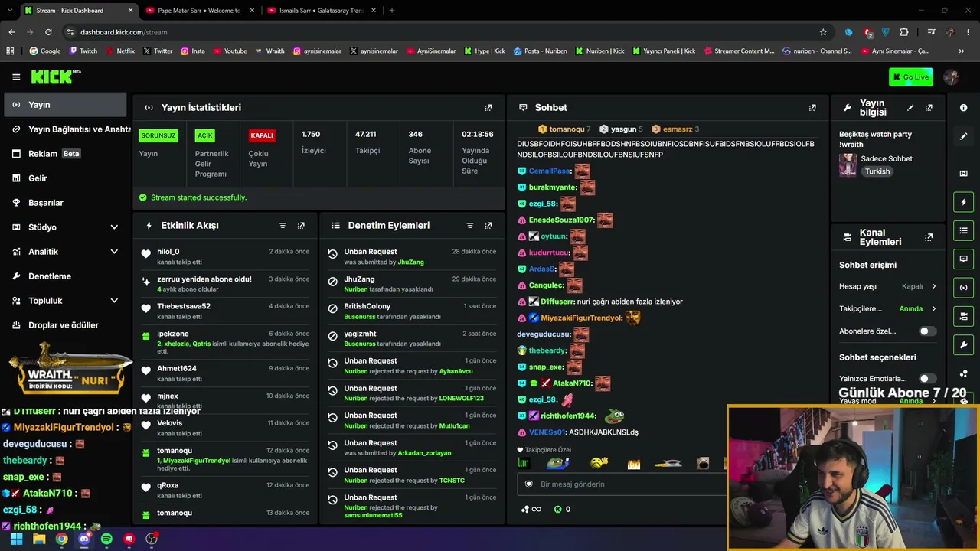Toggle the camera widget in right rail

click(964, 316)
